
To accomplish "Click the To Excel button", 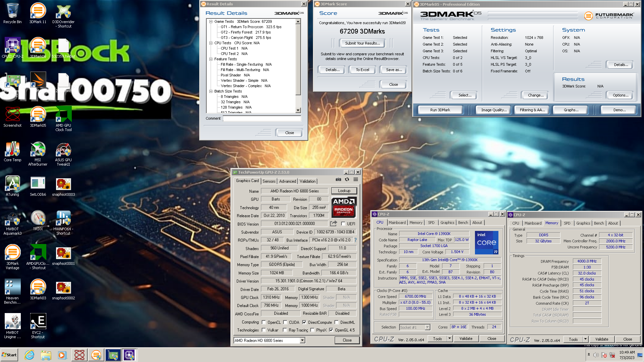I will [x=362, y=70].
